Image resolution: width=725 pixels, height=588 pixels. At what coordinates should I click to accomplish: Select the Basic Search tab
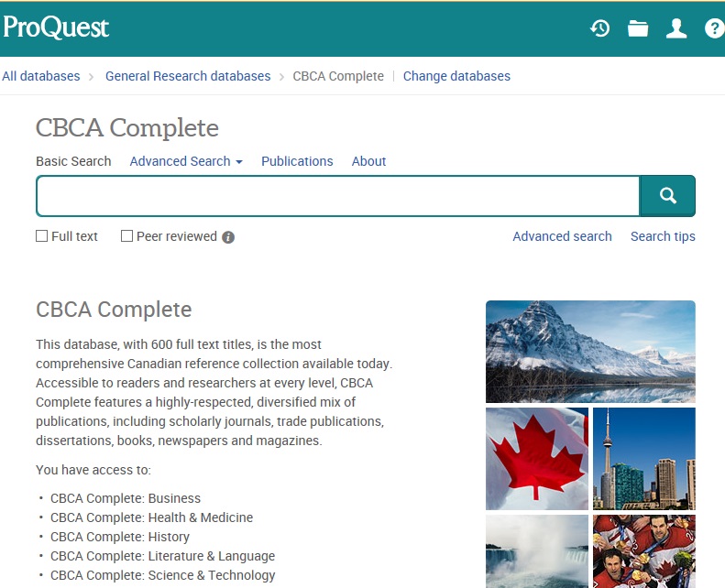click(x=73, y=161)
